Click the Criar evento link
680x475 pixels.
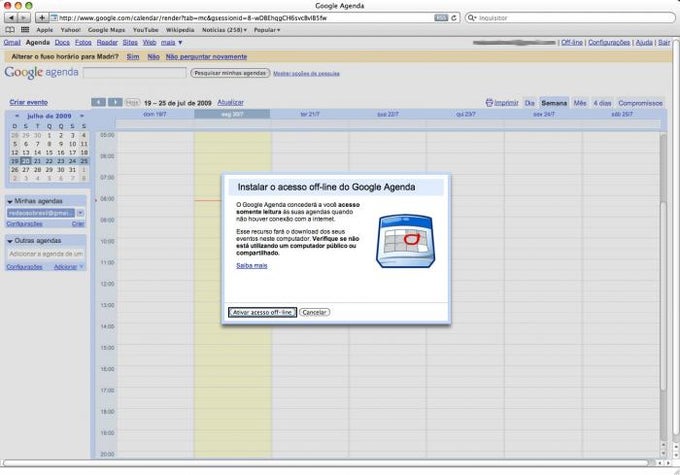coord(29,102)
